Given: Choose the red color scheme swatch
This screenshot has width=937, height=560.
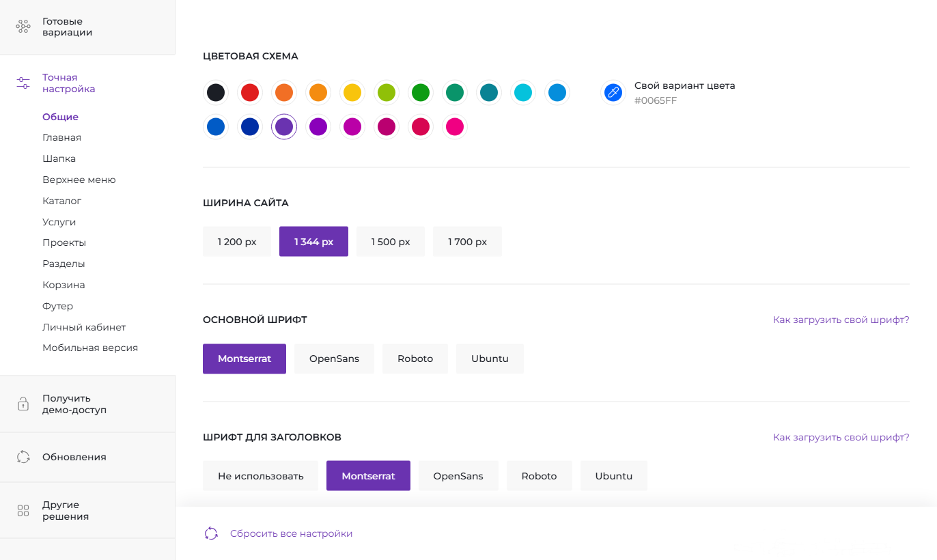Looking at the screenshot, I should pos(250,92).
